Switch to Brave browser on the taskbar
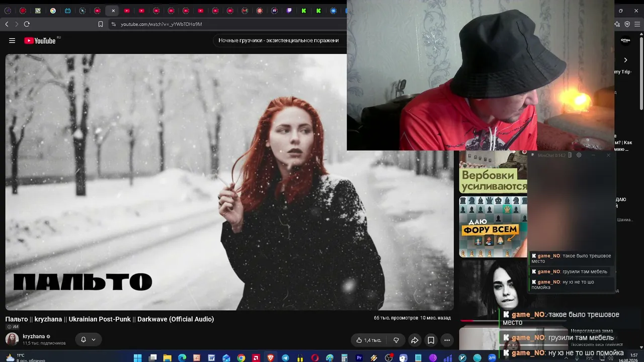 [271, 357]
